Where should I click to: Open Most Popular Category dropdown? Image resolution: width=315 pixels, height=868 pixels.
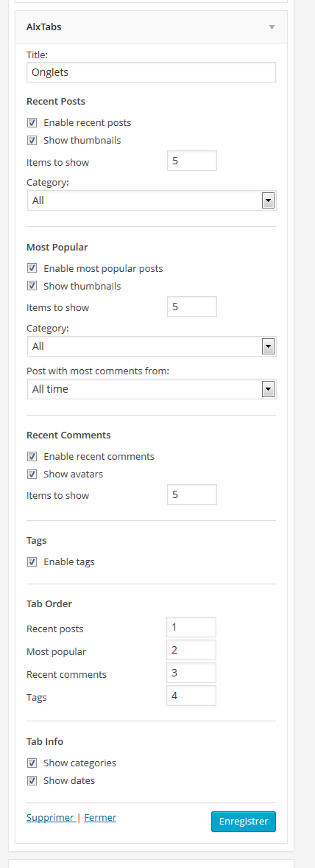pos(152,346)
